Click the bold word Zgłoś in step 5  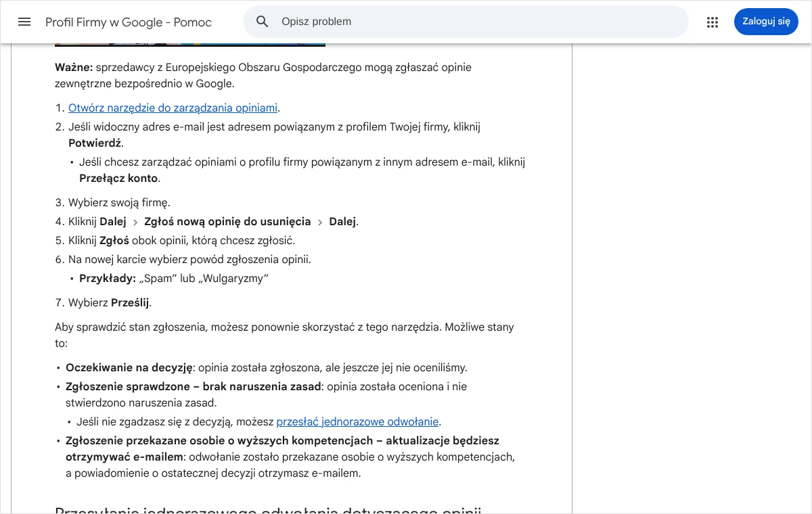114,241
